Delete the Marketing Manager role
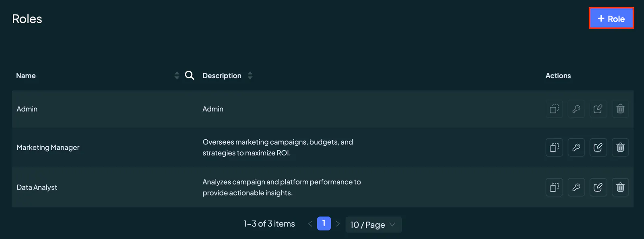This screenshot has height=239, width=644. tap(620, 147)
